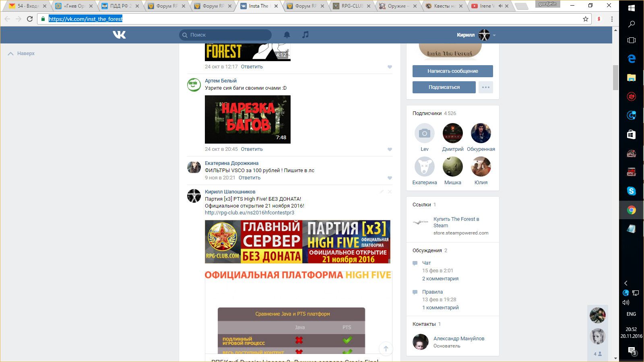The image size is (644, 362).
Task: Switch to the Оружие tab
Action: (x=398, y=6)
